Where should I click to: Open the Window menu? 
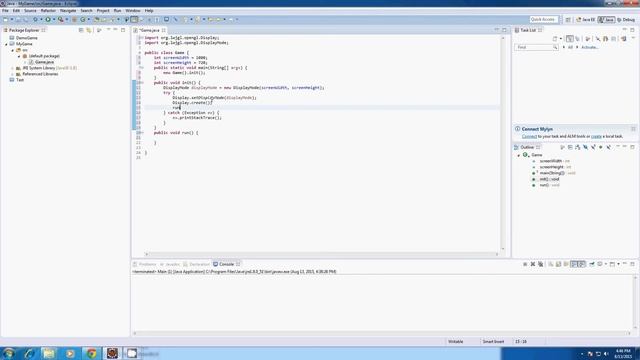133,11
